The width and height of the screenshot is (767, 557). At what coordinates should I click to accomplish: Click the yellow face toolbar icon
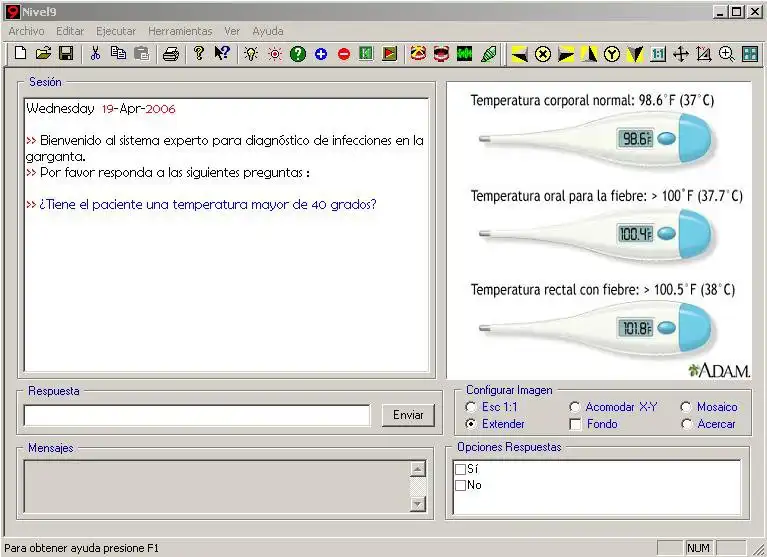click(418, 53)
